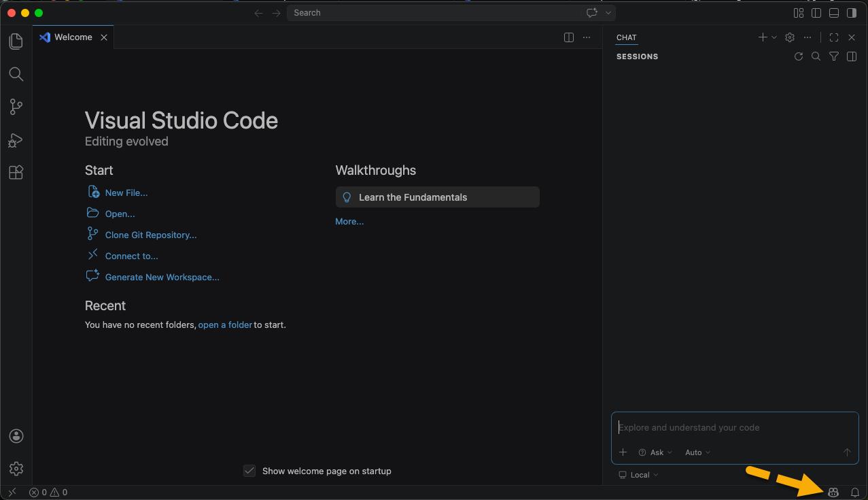Toggle the primary side bar visibility
Image resolution: width=868 pixels, height=500 pixels.
pyautogui.click(x=816, y=13)
